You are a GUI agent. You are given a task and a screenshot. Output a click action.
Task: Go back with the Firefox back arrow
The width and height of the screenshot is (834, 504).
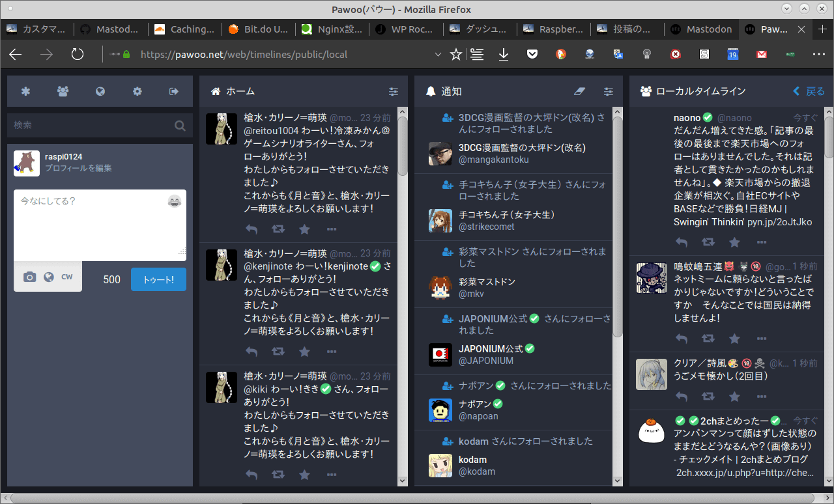[x=16, y=55]
